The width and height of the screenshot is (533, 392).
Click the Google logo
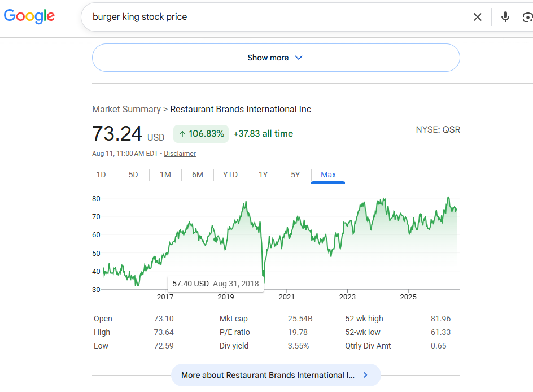tap(29, 16)
